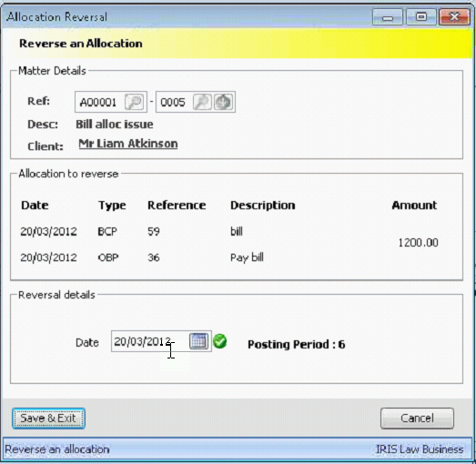
Task: Click the round icon after matter search
Action: coord(223,102)
